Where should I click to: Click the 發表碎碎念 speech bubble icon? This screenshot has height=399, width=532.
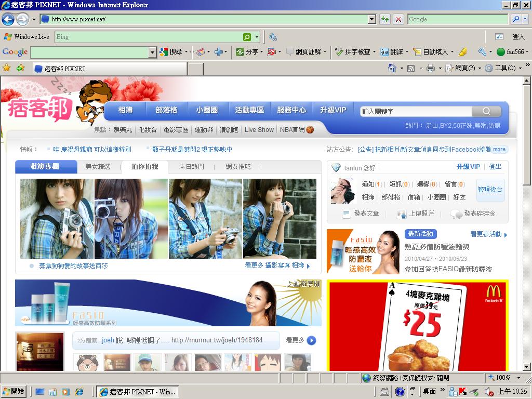[x=456, y=214]
